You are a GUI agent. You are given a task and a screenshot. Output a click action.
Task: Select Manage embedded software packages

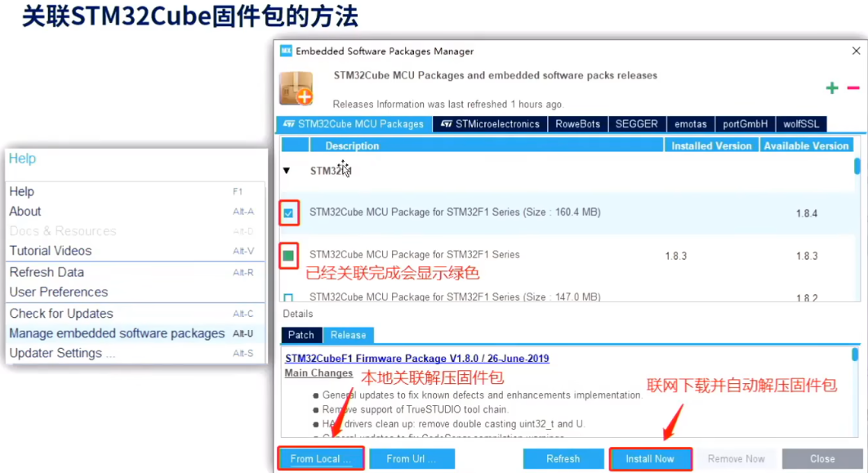[x=133, y=333]
